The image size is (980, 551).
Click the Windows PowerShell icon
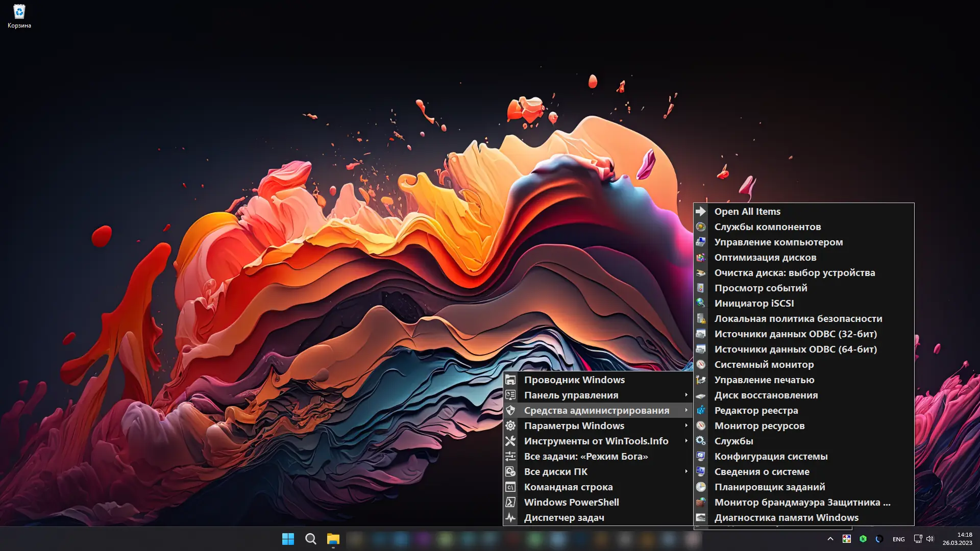click(510, 502)
